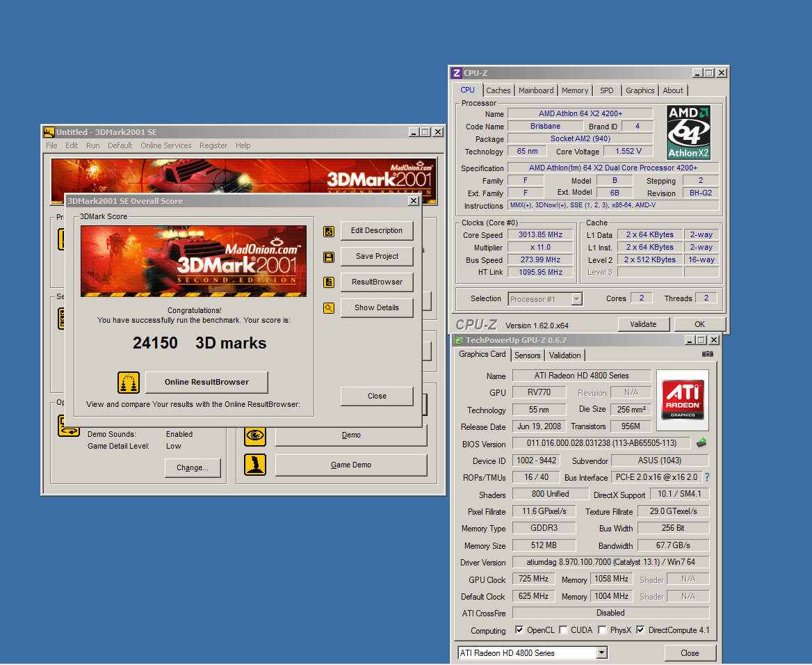Click the Online ResultBrowser button
The width and height of the screenshot is (812, 665).
(206, 382)
